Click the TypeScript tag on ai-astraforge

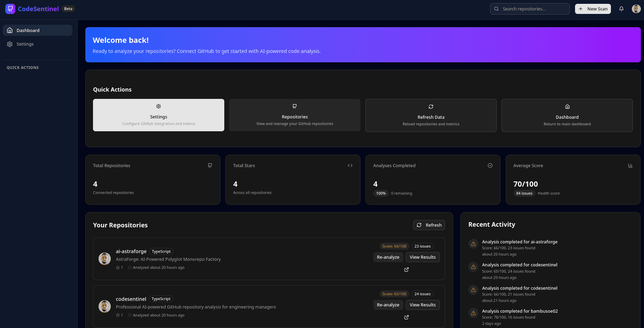pos(161,251)
